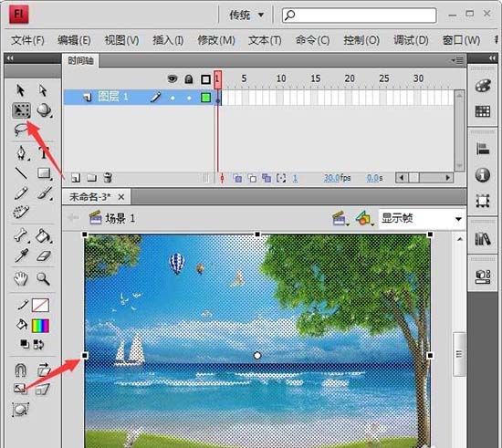Collapse the tools panel double arrow
502x448 pixels.
pyautogui.click(x=10, y=57)
